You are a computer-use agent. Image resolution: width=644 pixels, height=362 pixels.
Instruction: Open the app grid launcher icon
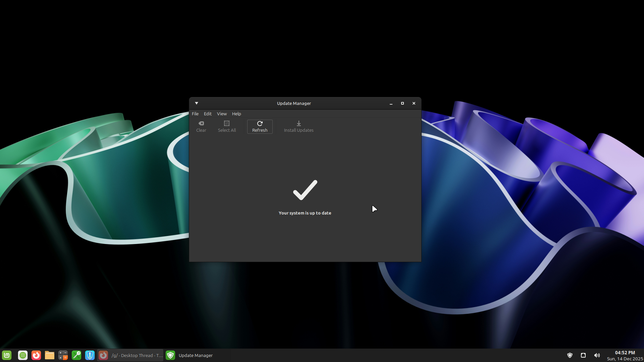pyautogui.click(x=23, y=355)
